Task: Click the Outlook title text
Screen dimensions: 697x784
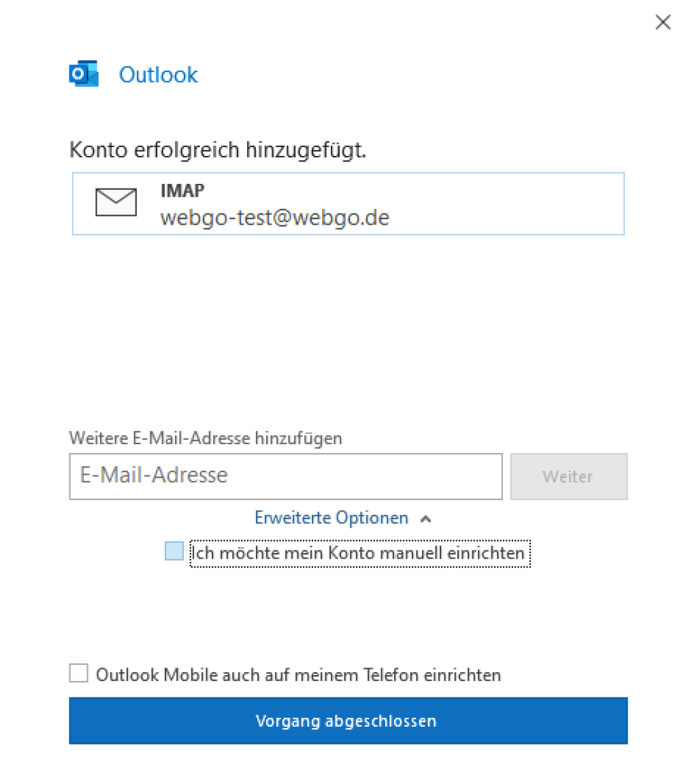Action: tap(158, 74)
